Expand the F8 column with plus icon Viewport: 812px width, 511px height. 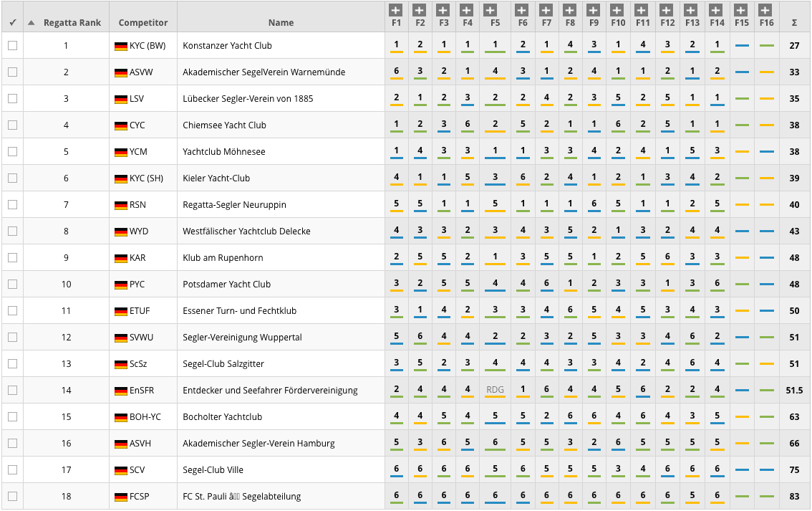(570, 10)
